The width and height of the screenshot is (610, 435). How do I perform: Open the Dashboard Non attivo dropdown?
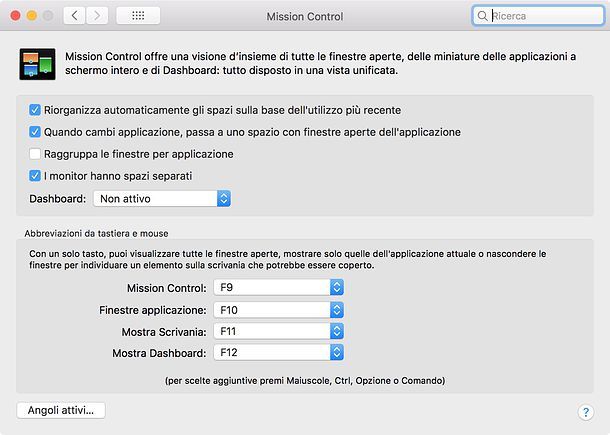click(x=162, y=199)
